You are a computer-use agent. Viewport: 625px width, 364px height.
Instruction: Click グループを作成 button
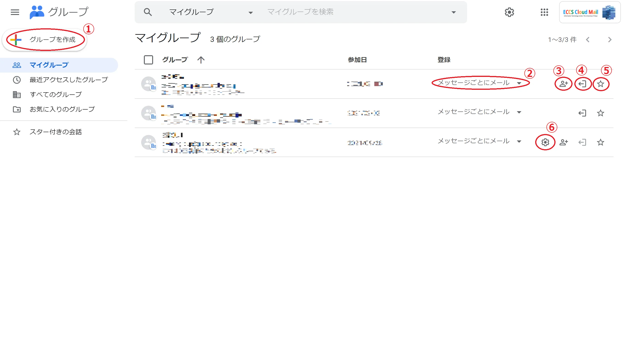tap(45, 39)
